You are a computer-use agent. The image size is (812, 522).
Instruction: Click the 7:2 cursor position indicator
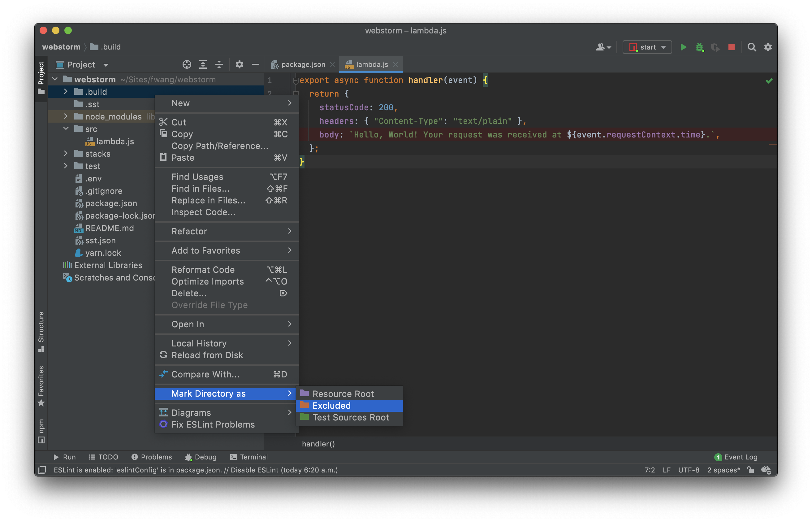[650, 470]
